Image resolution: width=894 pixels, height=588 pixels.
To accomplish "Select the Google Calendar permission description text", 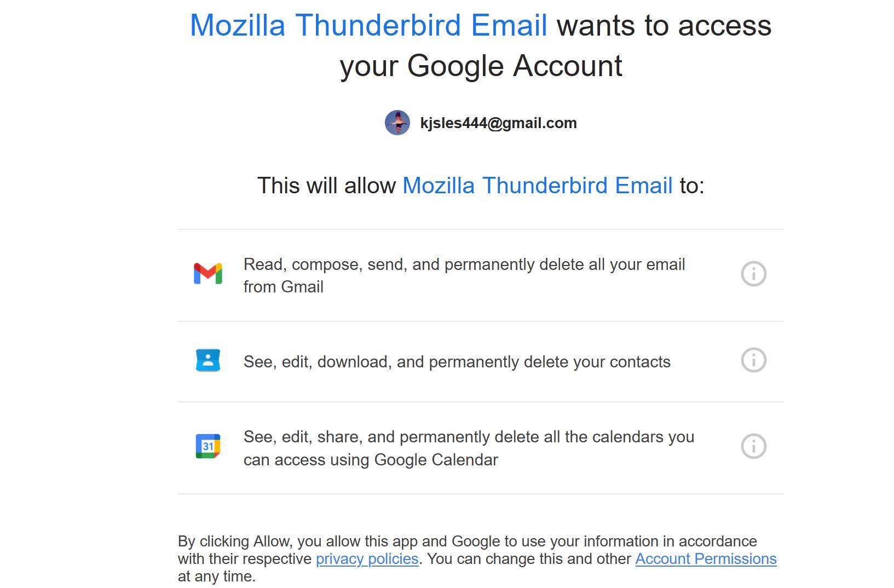I will (468, 448).
